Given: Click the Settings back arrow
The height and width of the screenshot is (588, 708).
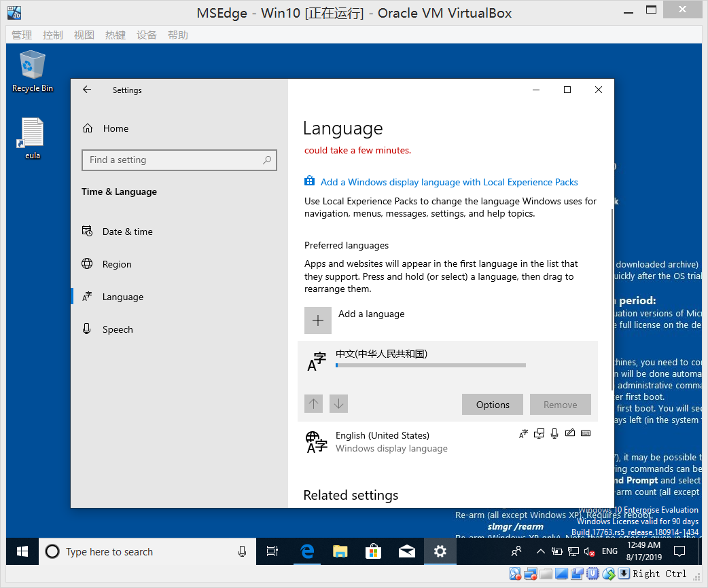Looking at the screenshot, I should point(87,90).
